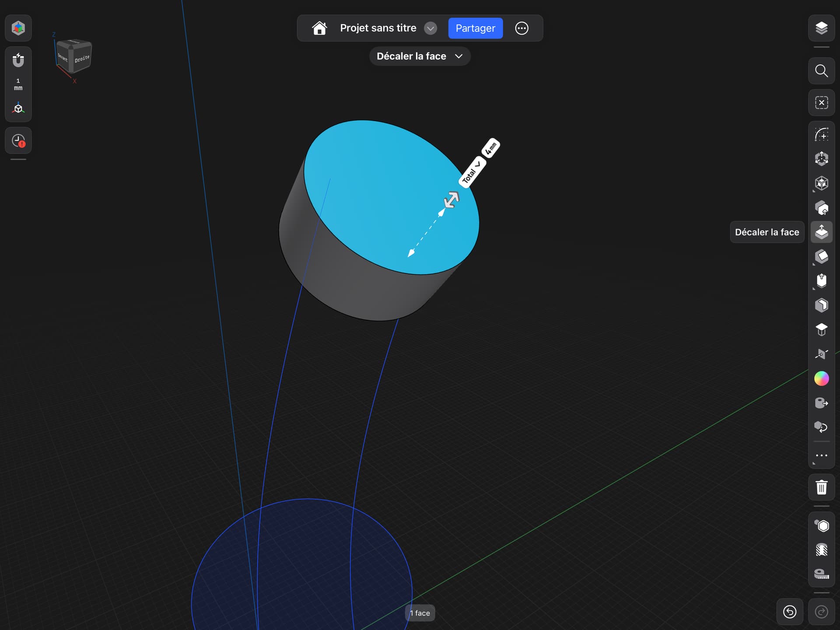Click the striped body appearance icon

(821, 550)
